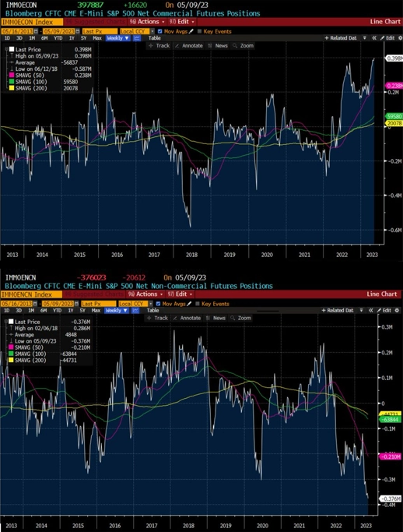This screenshot has height=532, width=403.
Task: Click Related Data button in Non-Commercial chart
Action: click(x=337, y=311)
